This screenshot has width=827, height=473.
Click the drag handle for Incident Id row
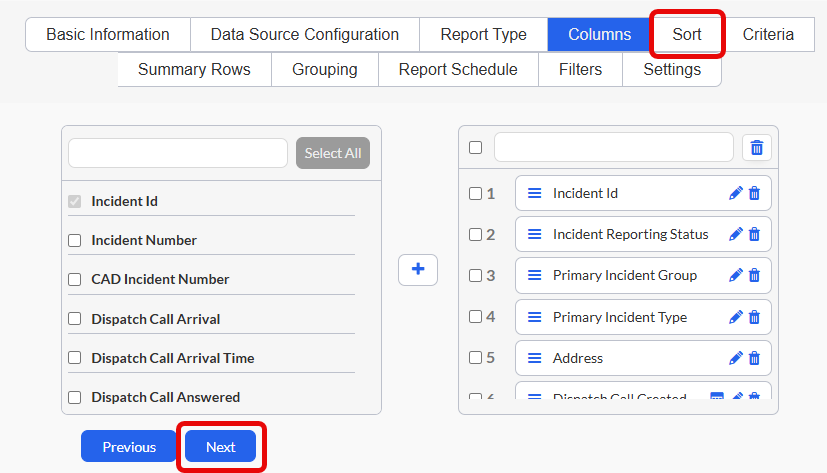tap(534, 194)
